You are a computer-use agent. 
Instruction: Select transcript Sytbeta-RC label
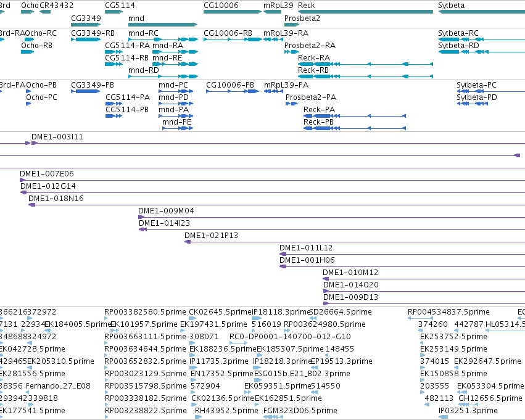[458, 33]
